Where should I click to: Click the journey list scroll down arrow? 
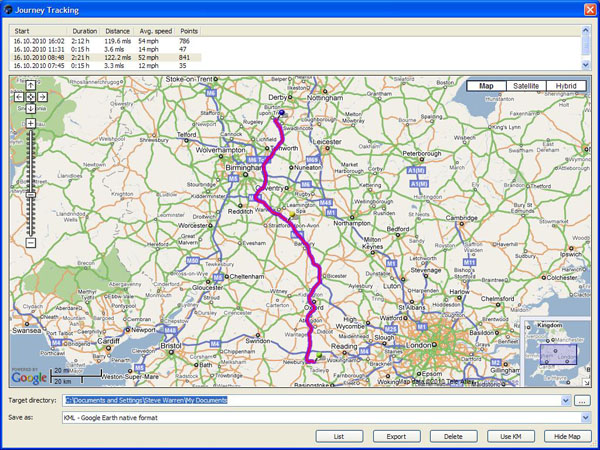[585, 65]
